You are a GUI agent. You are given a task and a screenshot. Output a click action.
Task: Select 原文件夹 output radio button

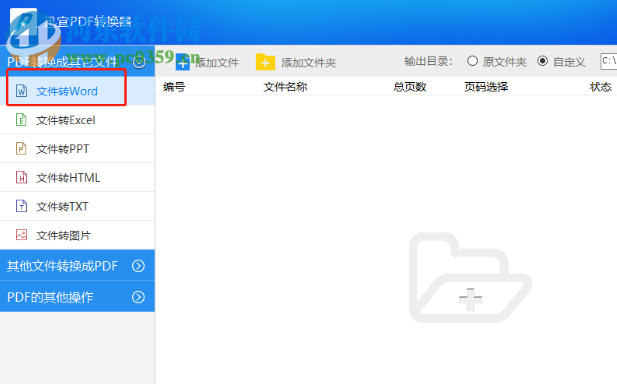click(x=472, y=61)
